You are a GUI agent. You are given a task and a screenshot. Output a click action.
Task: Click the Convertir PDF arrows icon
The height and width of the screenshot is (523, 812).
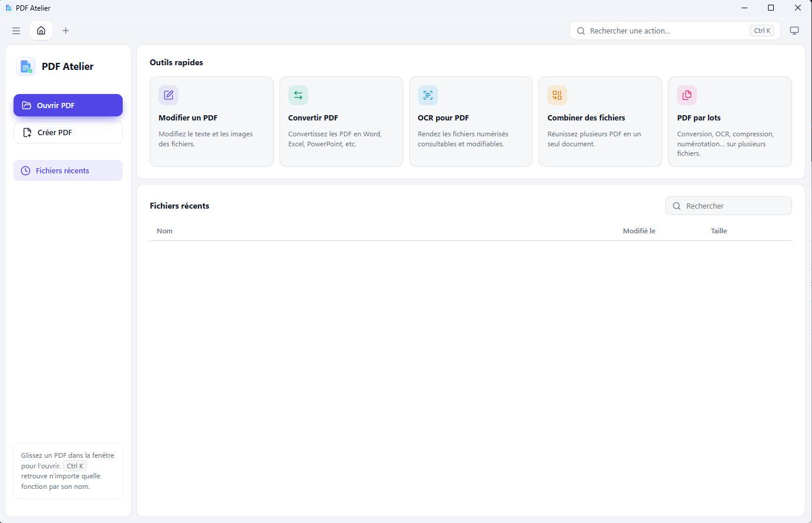[298, 95]
